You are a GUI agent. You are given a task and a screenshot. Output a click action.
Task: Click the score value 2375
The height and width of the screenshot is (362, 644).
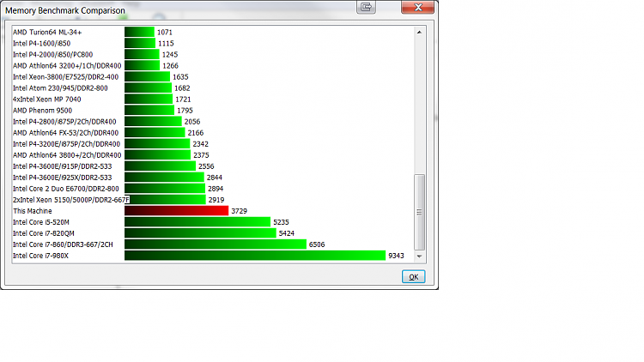click(x=201, y=155)
